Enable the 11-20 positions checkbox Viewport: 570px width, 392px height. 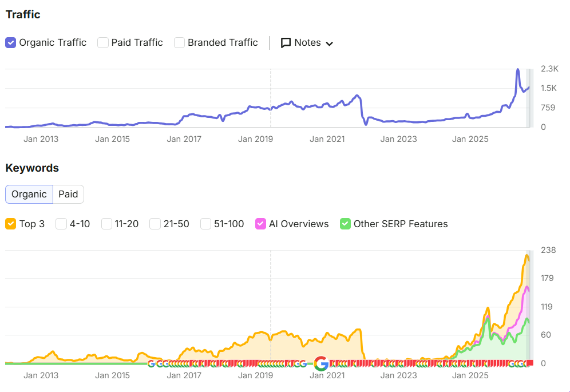pyautogui.click(x=106, y=224)
